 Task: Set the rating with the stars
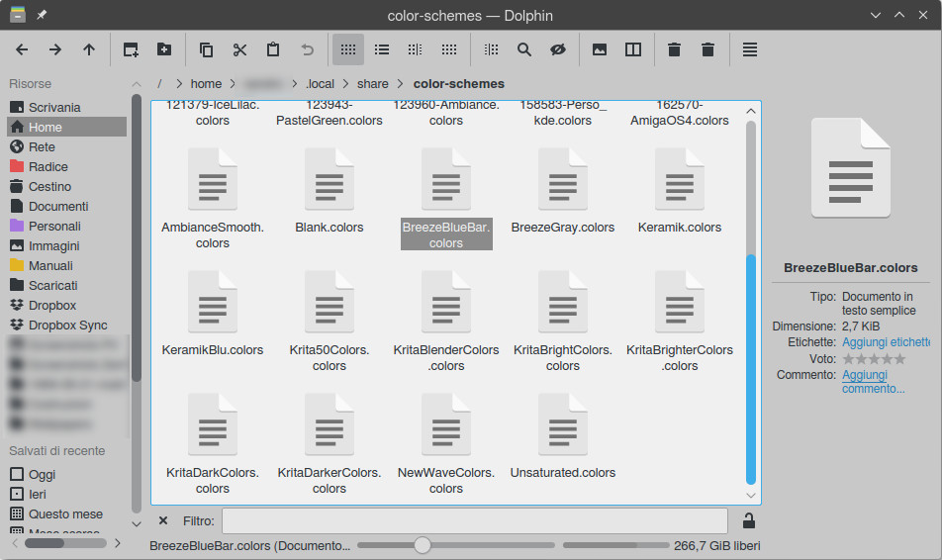[x=874, y=359]
